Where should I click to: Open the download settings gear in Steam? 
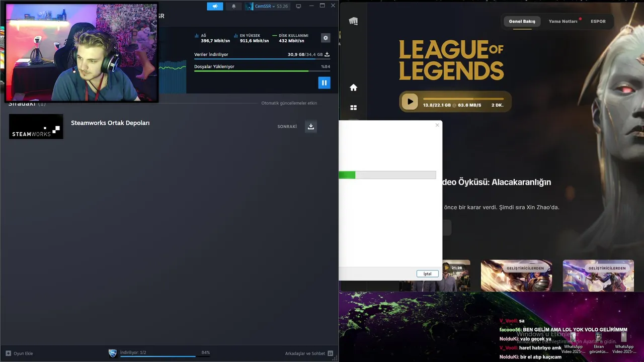[x=326, y=38]
